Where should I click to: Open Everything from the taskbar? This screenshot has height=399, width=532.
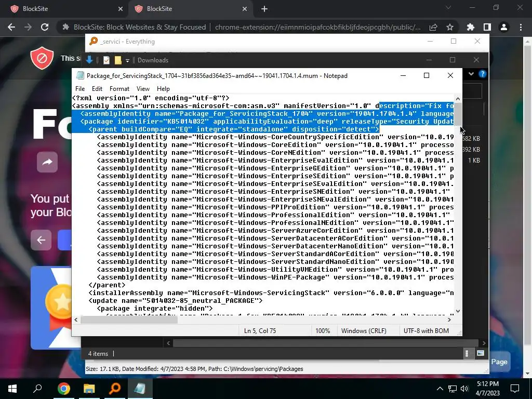115,389
